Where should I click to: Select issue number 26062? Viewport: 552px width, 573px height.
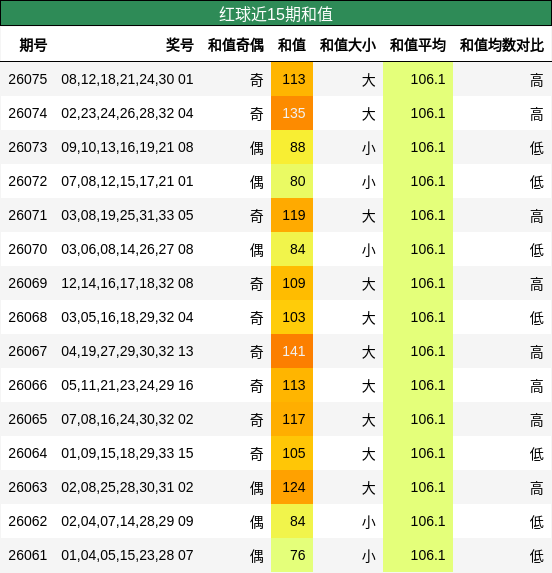tap(28, 521)
